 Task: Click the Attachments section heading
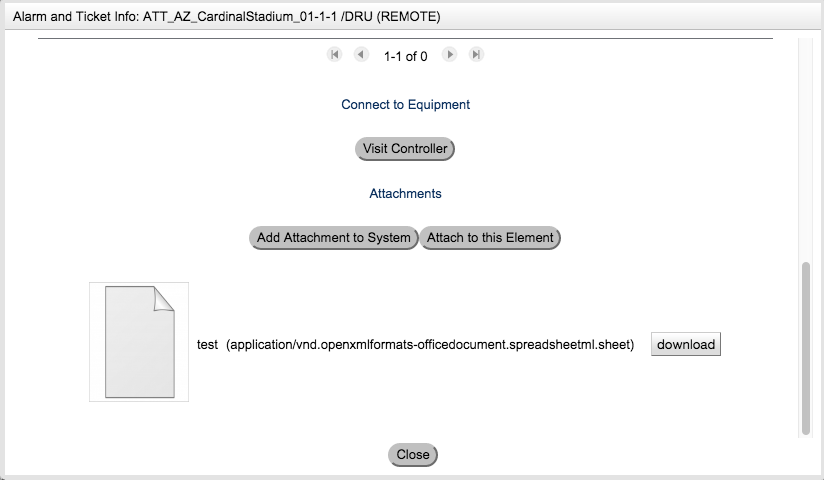tap(405, 193)
